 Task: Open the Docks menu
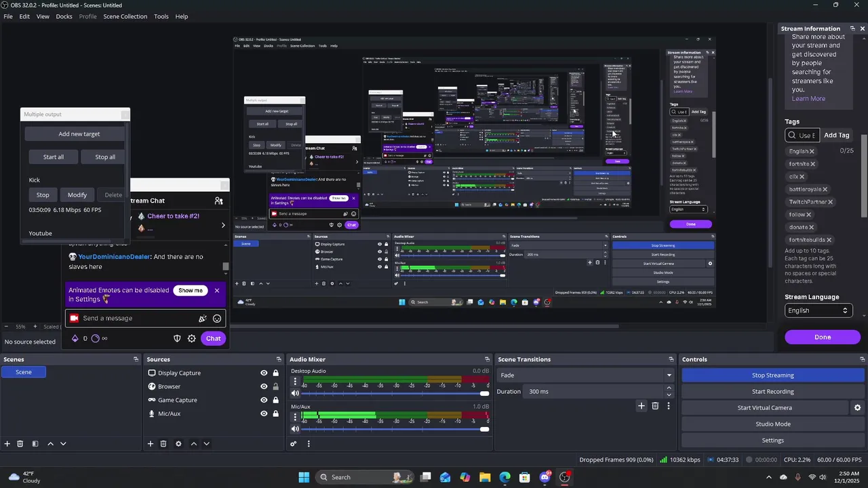(x=64, y=16)
